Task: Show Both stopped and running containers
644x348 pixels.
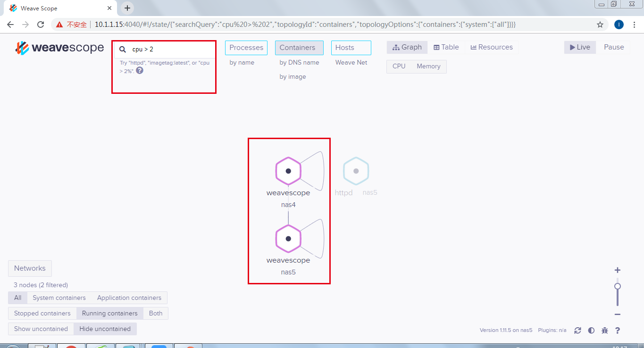Action: (x=156, y=314)
